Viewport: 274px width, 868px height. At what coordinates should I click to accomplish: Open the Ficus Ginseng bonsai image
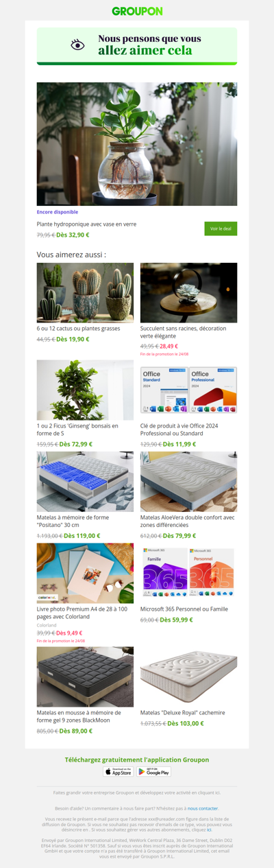click(85, 390)
